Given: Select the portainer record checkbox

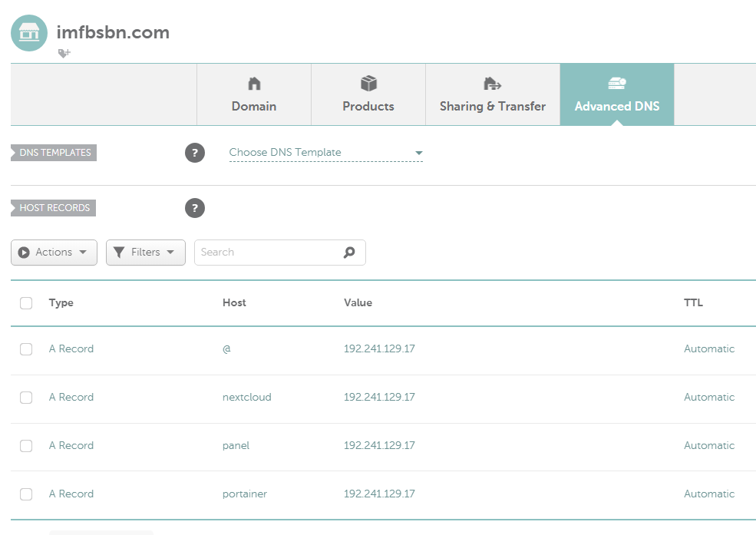Looking at the screenshot, I should click(26, 494).
